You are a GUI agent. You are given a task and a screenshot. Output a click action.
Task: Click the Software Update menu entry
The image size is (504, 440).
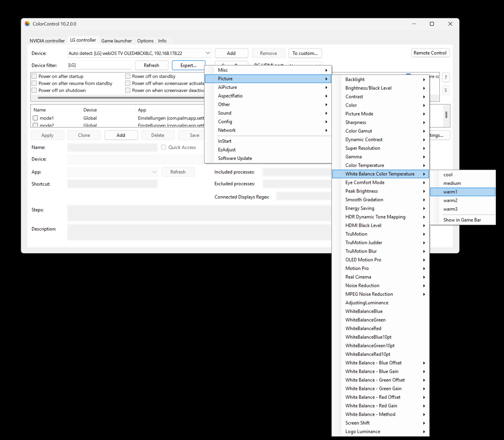(x=235, y=158)
